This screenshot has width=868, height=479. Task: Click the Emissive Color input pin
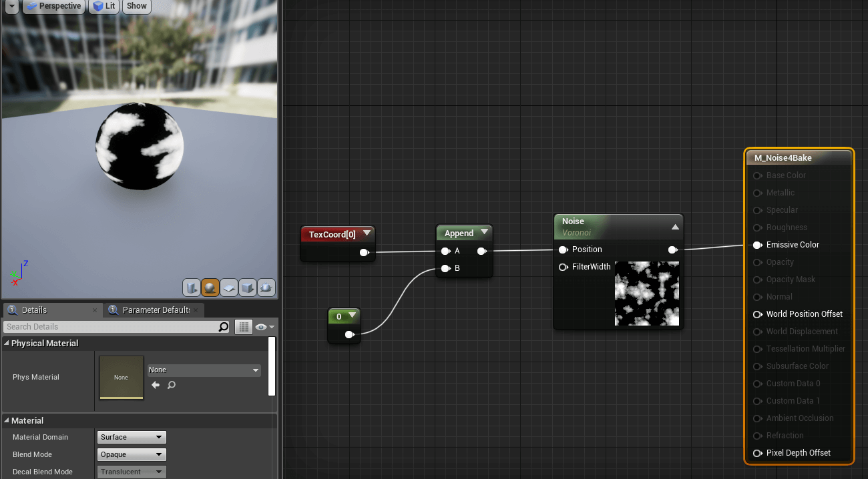tap(758, 245)
